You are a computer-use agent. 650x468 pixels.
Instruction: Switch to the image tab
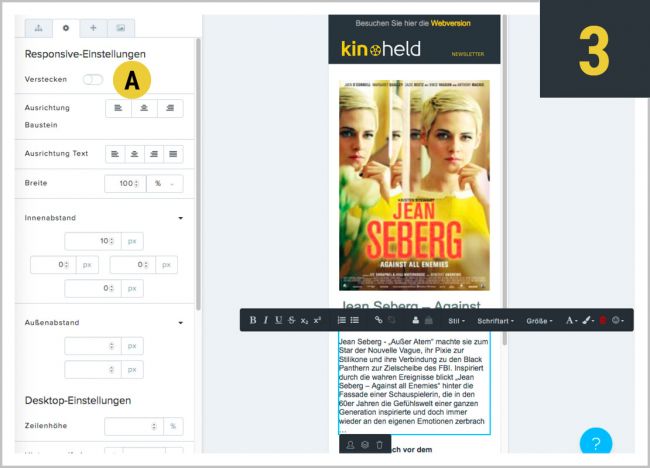point(121,29)
